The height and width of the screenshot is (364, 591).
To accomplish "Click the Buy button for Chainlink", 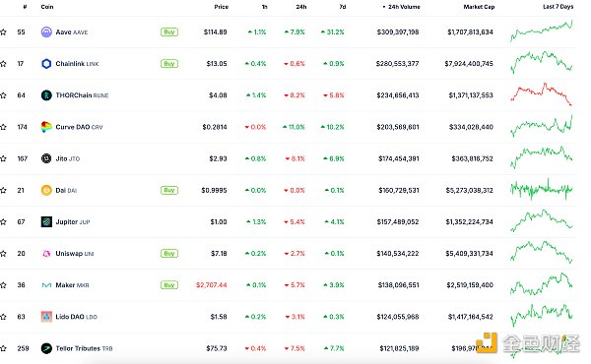I will [169, 64].
